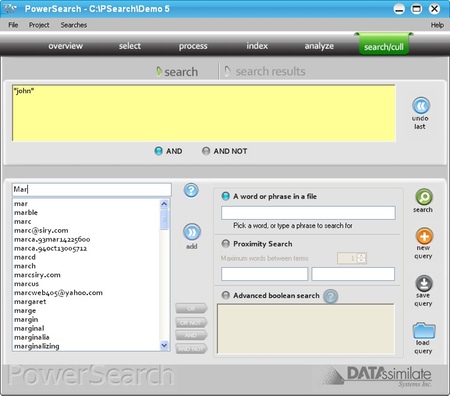This screenshot has height=396, width=450.
Task: Open the Project menu
Action: point(39,25)
